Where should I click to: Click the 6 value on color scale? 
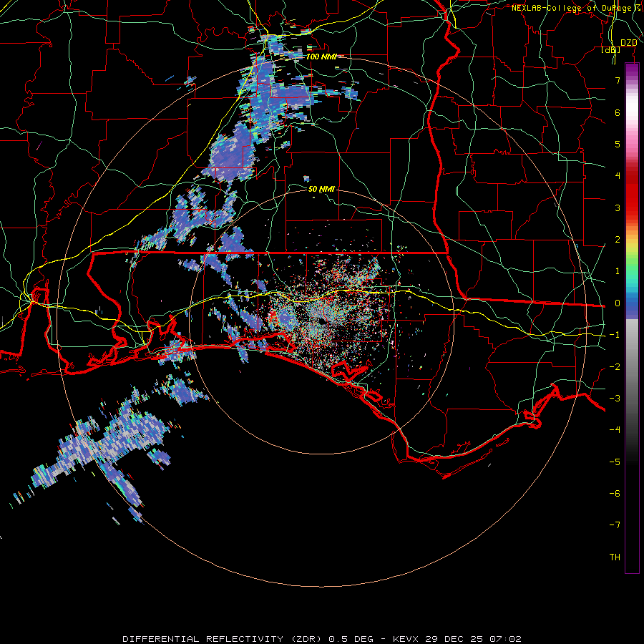tap(618, 112)
